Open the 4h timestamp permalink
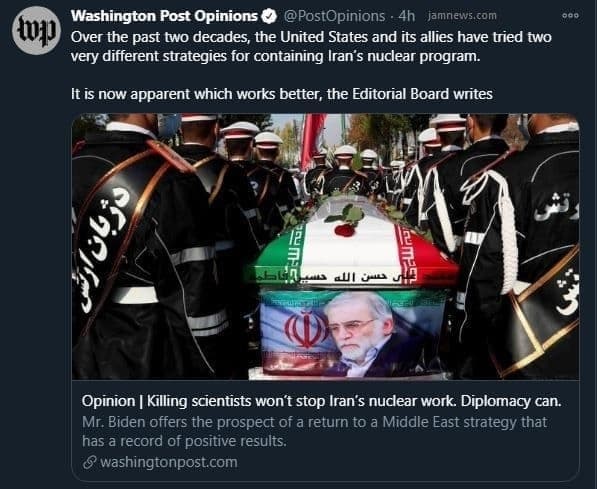This screenshot has width=597, height=489. [407, 16]
